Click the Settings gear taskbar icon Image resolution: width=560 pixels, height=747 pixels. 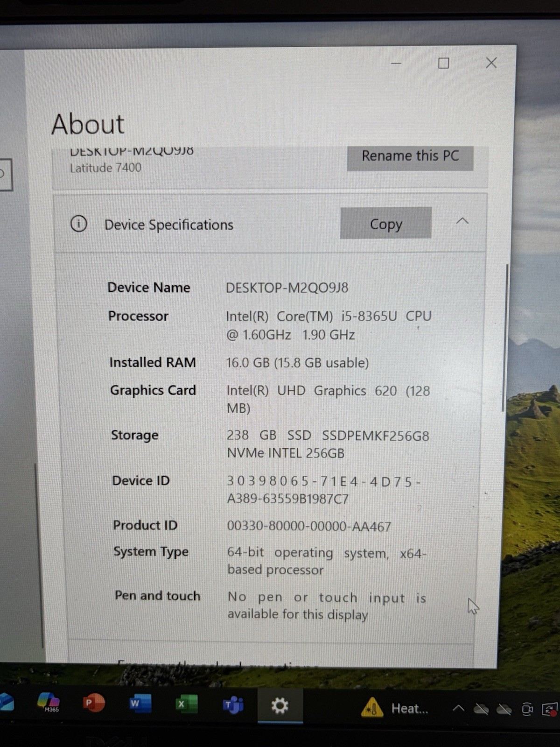280,706
